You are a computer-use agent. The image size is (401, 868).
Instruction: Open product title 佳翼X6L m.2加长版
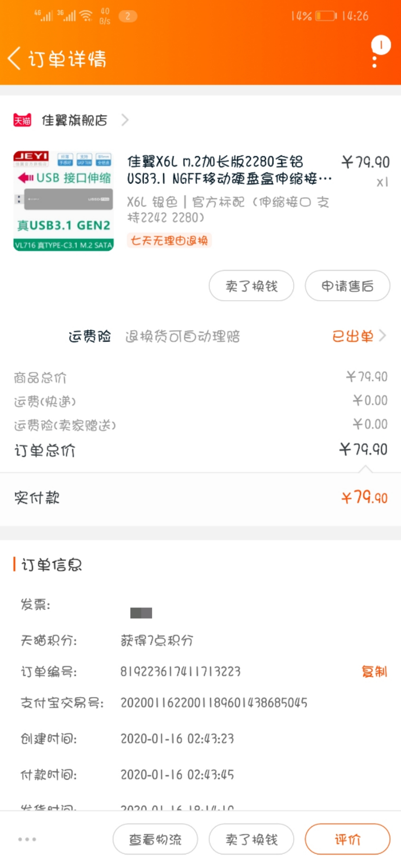[229, 170]
